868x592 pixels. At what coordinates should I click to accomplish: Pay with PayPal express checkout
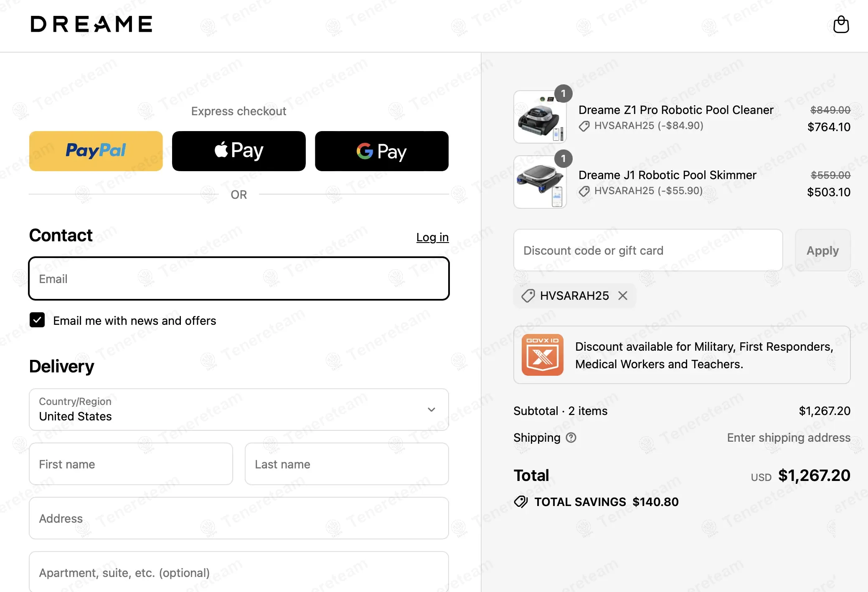point(96,151)
